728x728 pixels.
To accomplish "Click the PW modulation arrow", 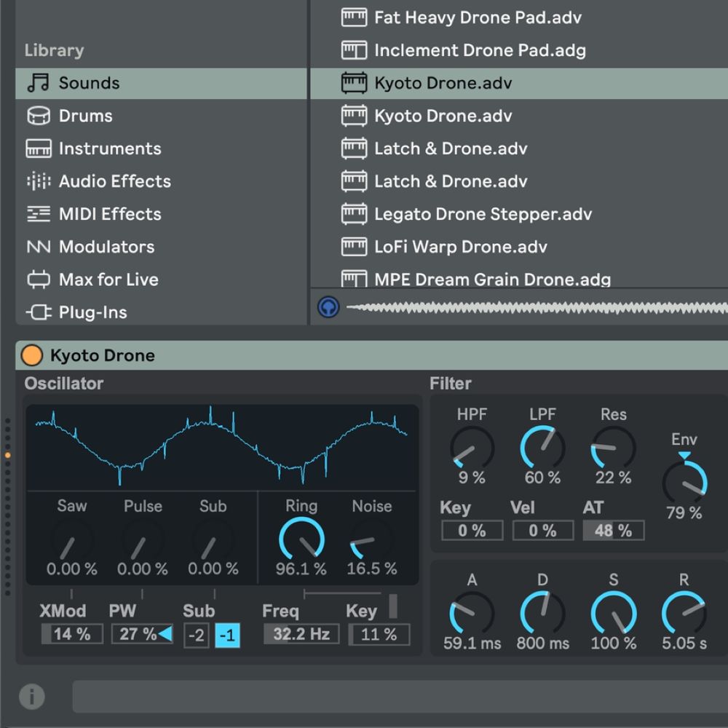I will click(x=165, y=633).
